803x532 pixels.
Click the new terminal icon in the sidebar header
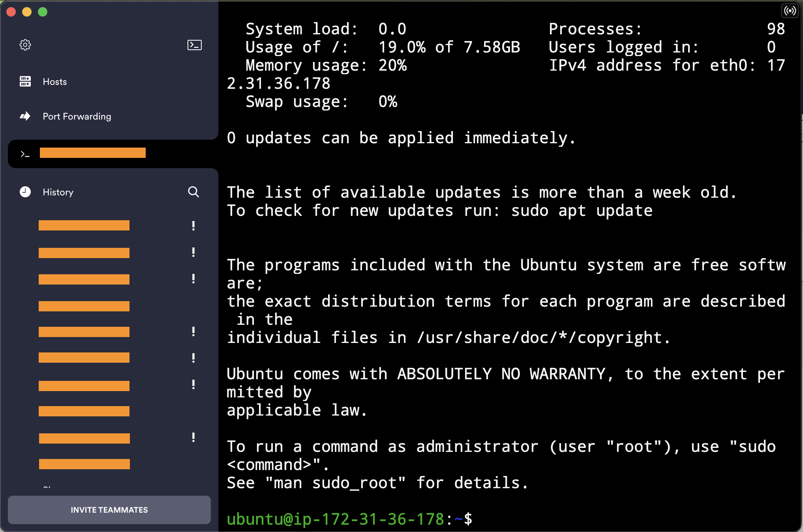[194, 45]
